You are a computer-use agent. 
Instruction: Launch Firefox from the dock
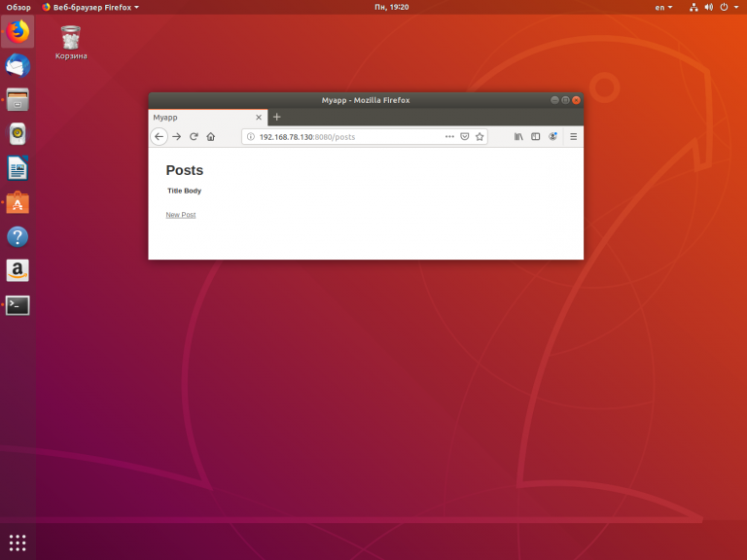pyautogui.click(x=18, y=31)
